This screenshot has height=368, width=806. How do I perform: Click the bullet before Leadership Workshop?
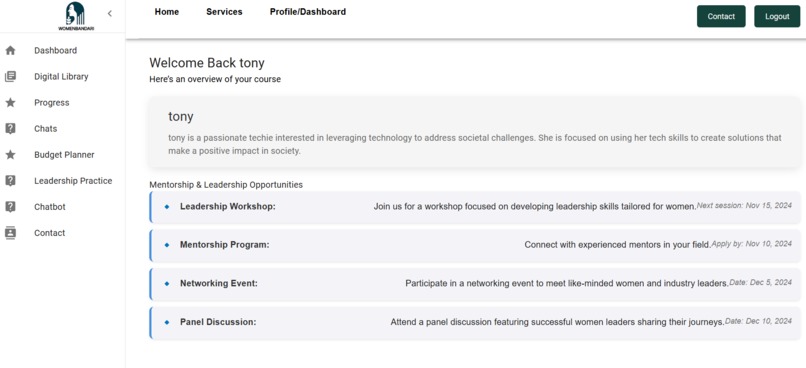tap(167, 207)
